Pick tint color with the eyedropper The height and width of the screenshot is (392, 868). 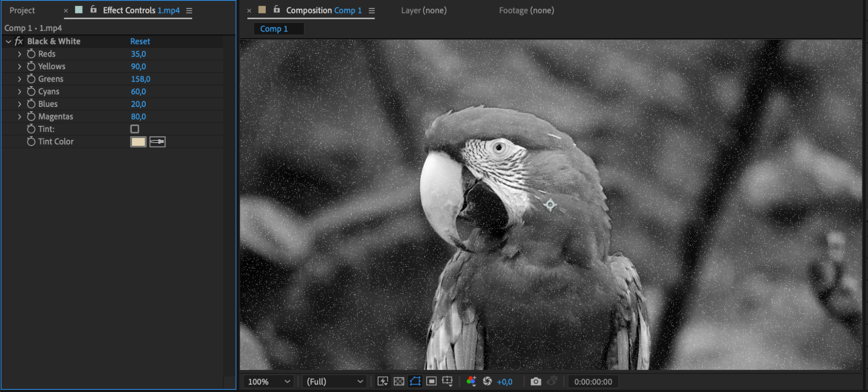[158, 142]
